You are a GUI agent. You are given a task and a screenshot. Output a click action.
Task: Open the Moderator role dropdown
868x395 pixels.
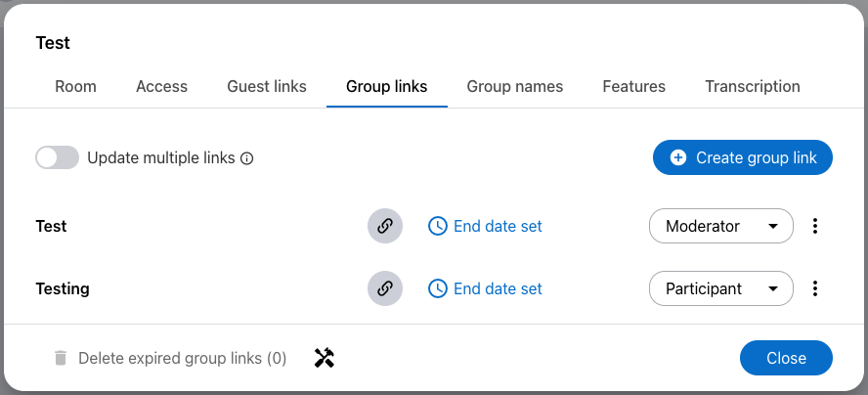tap(720, 226)
